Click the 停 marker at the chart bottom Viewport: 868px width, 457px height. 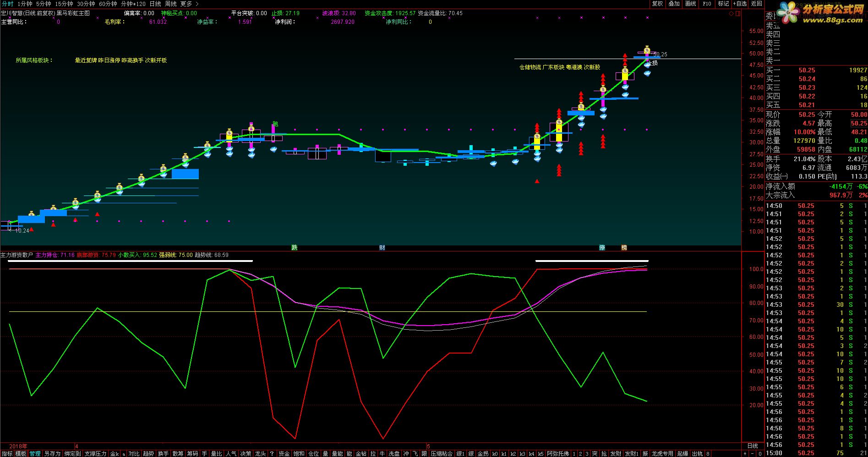pos(602,248)
